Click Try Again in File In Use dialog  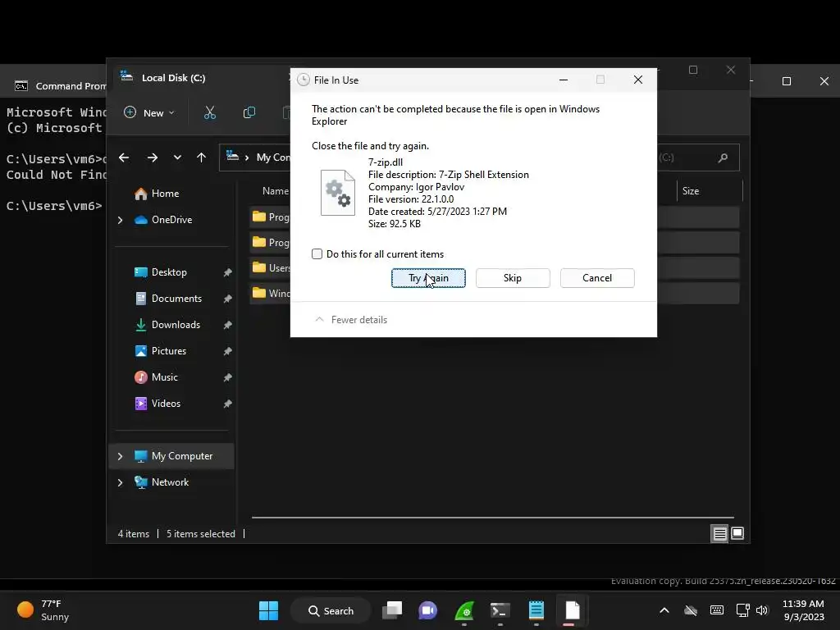click(428, 278)
